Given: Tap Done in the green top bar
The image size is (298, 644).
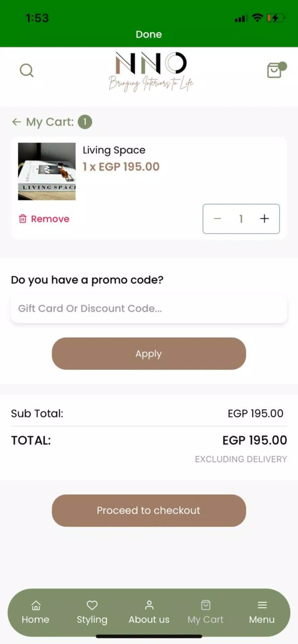Looking at the screenshot, I should pyautogui.click(x=149, y=34).
